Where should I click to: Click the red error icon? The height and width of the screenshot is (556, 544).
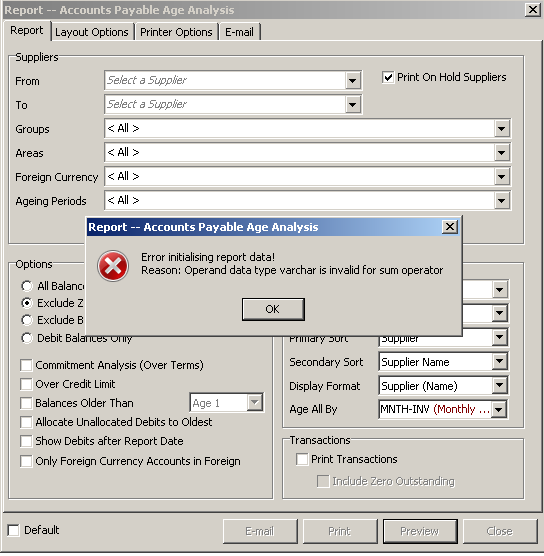coord(113,266)
